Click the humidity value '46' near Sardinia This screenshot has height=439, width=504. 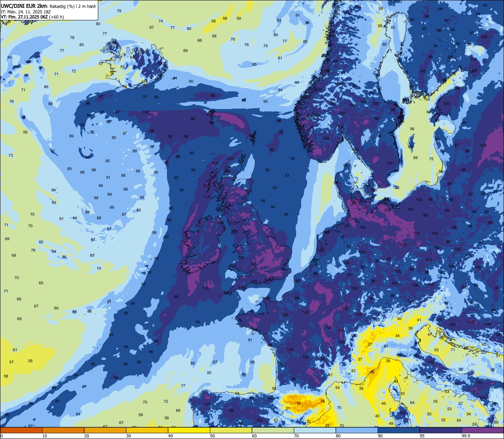click(384, 404)
